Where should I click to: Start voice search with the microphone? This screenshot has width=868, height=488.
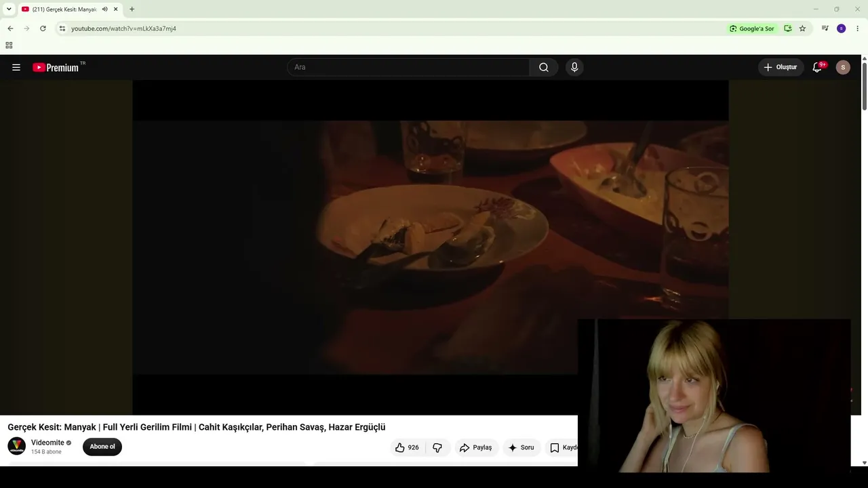pos(574,67)
